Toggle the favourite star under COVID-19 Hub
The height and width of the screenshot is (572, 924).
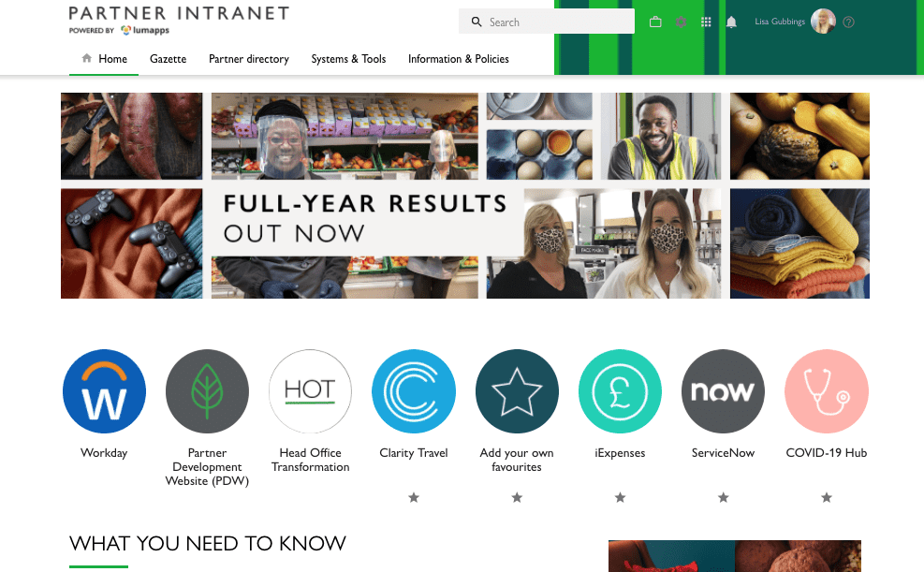click(x=827, y=498)
